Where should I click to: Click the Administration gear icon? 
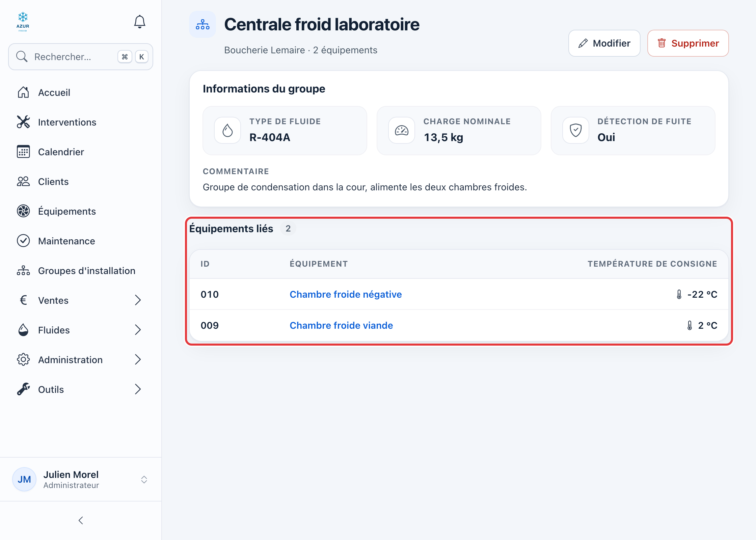(23, 359)
